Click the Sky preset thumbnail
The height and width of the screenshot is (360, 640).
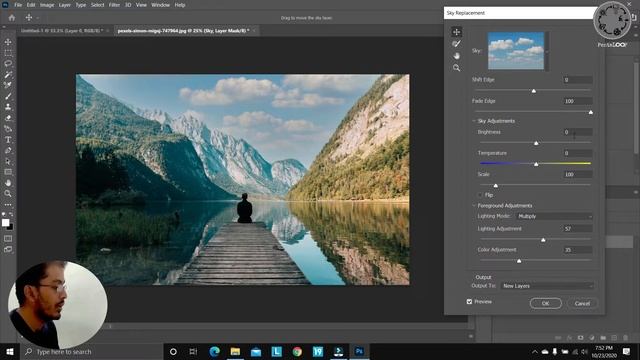516,51
